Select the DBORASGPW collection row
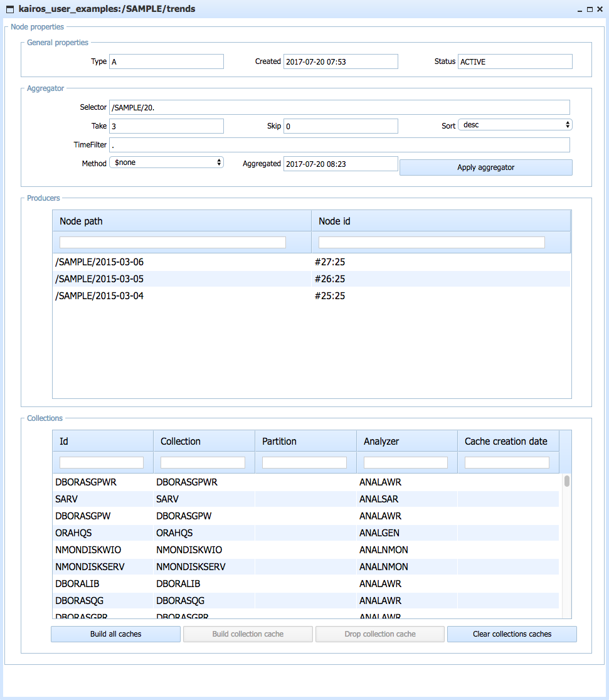Screen dimensions: 609x700 coord(306,516)
